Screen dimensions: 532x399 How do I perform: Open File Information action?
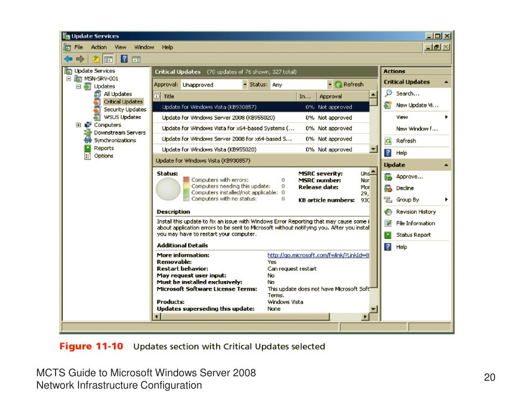pyautogui.click(x=415, y=223)
